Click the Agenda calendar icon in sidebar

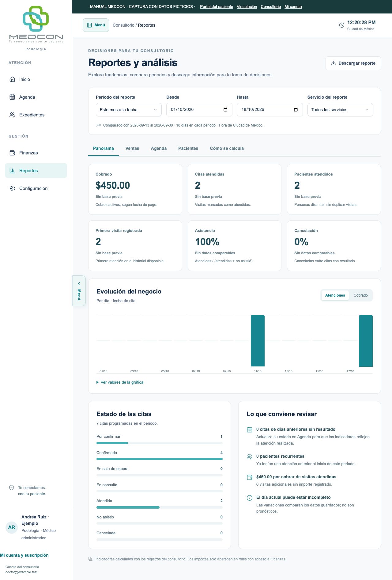point(12,97)
